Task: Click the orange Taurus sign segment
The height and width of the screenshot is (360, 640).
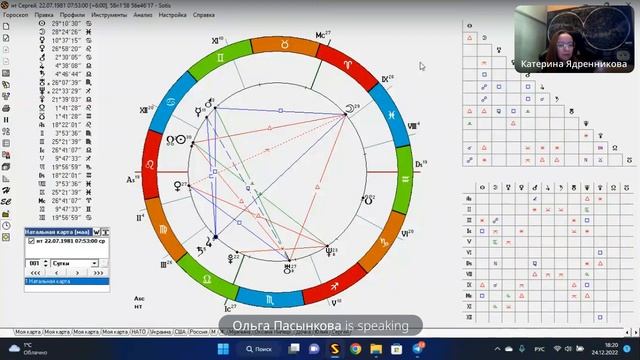Action: coord(284,44)
